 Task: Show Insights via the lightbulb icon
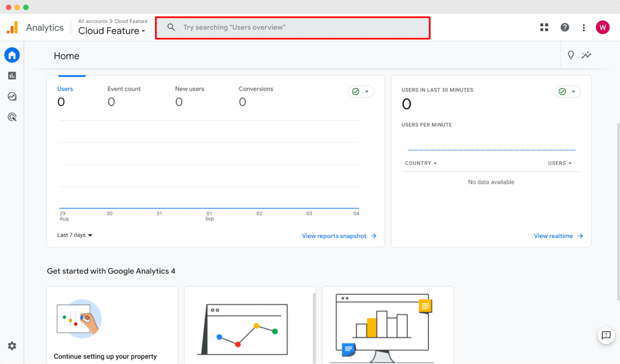coord(571,55)
